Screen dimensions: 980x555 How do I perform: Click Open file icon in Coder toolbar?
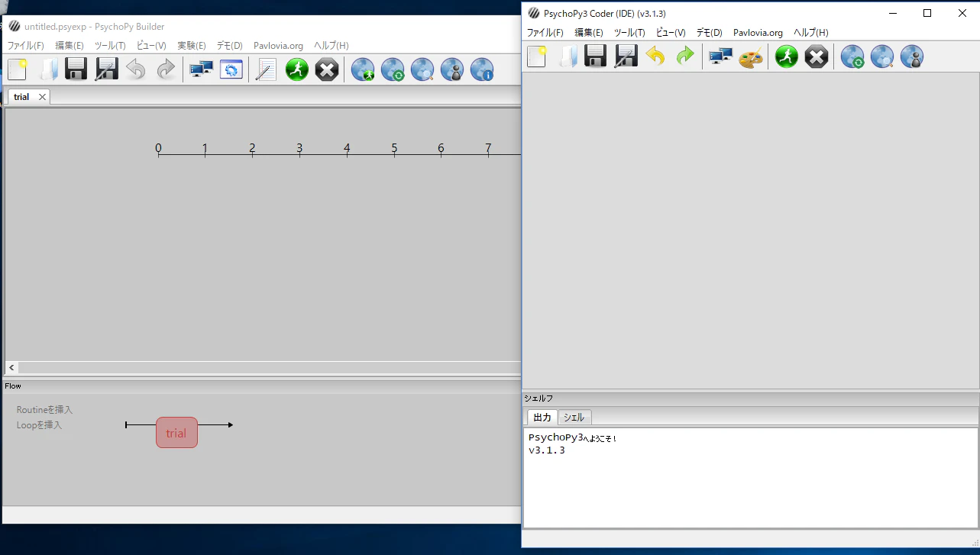tap(568, 56)
